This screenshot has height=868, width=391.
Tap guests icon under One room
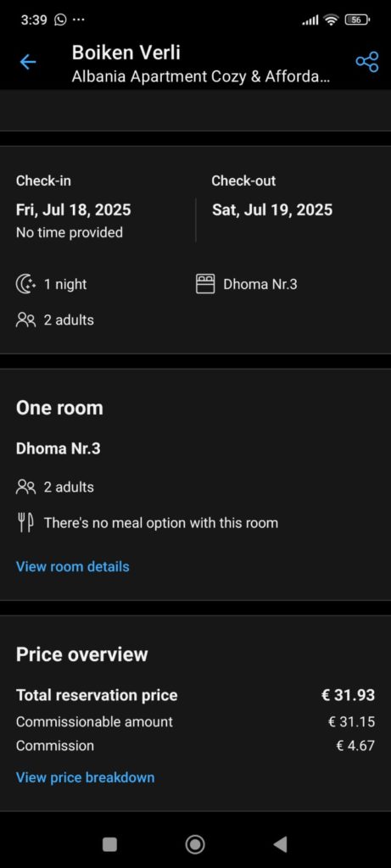(25, 487)
